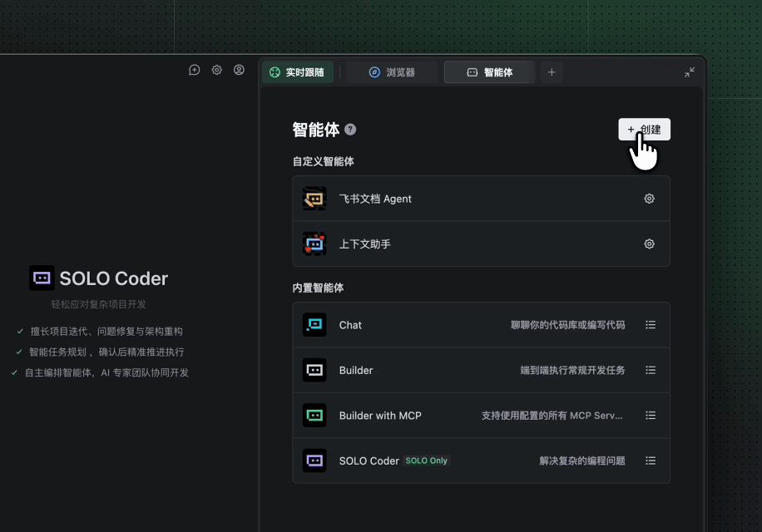Screen dimensions: 762x532
Task: Click the SOLO Coder logo icon
Action: tap(42, 278)
